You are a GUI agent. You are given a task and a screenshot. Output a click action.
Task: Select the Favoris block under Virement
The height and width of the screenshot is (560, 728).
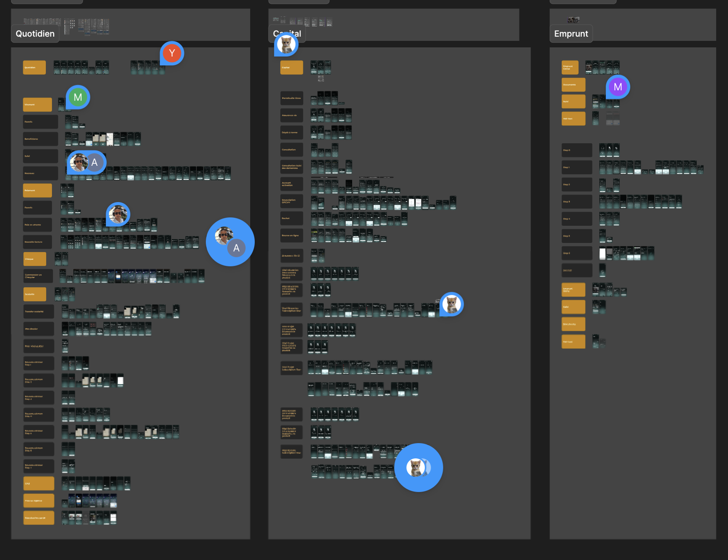40,122
